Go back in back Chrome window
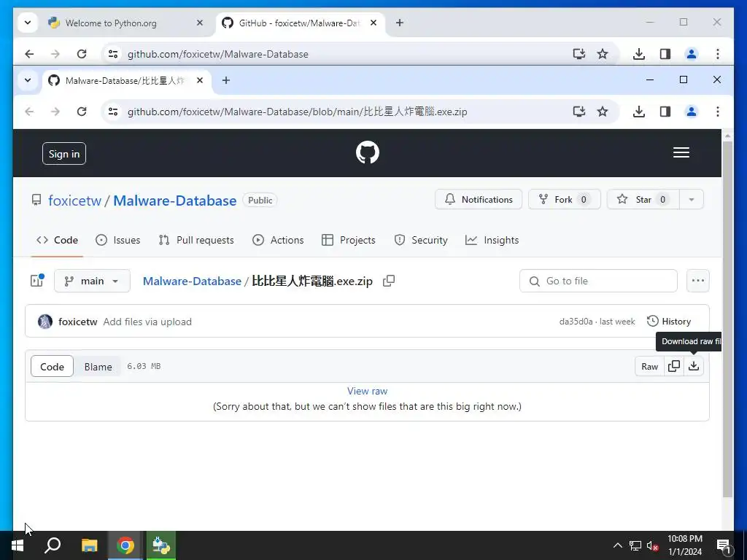747x560 pixels. (29, 54)
